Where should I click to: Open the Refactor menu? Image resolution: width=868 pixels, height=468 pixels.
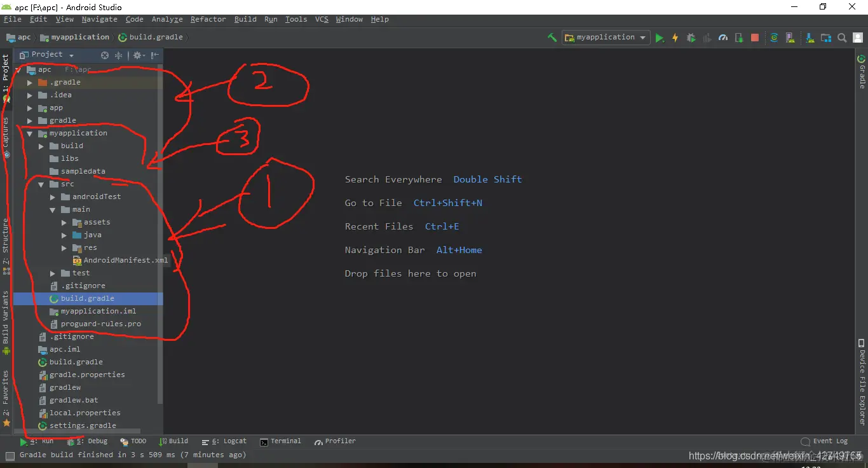tap(208, 20)
